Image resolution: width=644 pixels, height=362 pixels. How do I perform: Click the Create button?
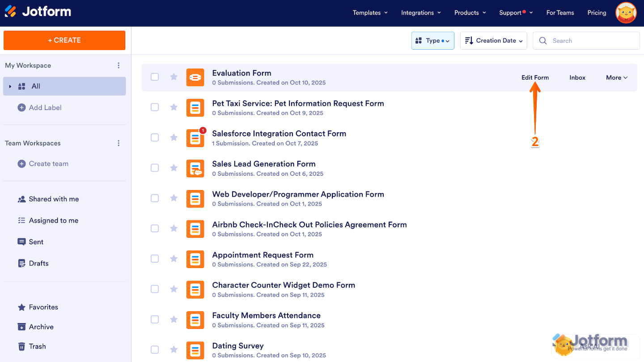click(x=64, y=40)
